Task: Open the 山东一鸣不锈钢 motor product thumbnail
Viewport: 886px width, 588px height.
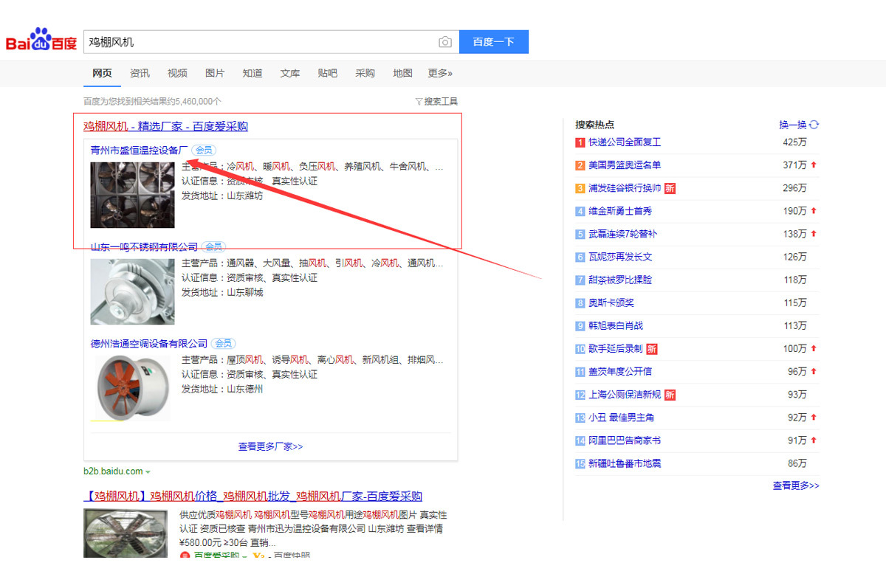Action: [133, 291]
